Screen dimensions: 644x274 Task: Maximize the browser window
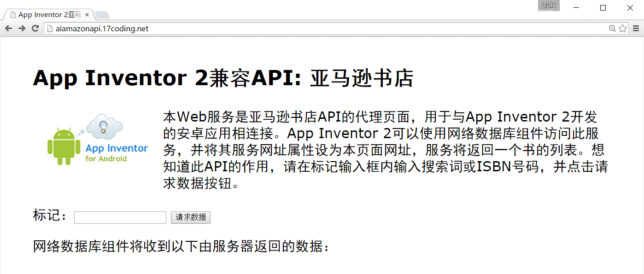(603, 8)
